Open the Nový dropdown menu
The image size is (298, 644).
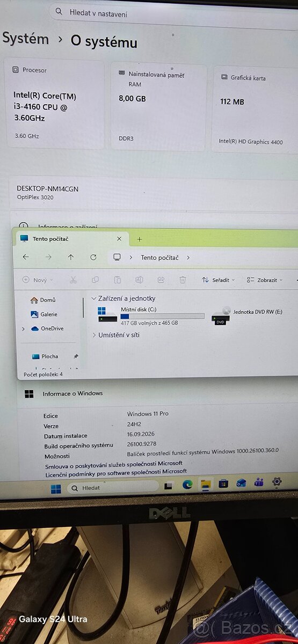(x=38, y=280)
